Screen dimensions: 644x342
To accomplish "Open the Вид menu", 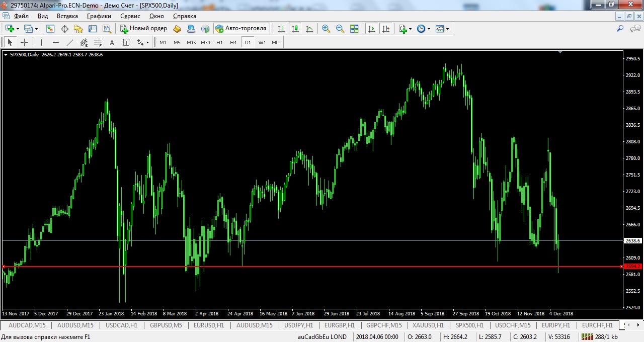I will click(43, 16).
